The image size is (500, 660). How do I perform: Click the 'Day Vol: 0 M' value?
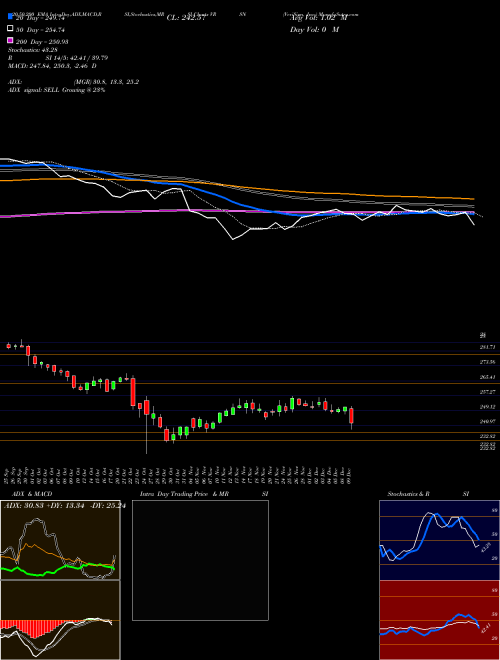314,29
